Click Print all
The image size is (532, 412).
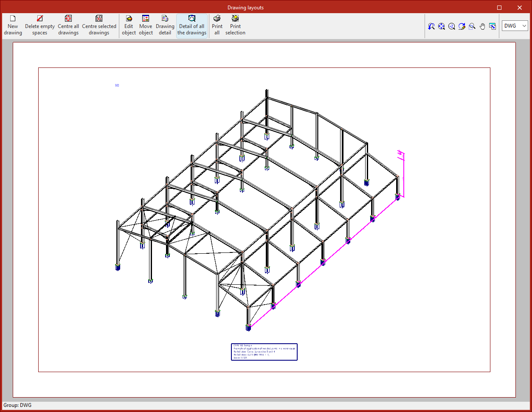click(x=217, y=26)
